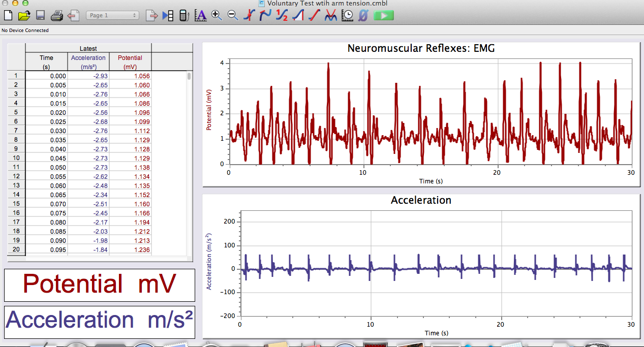Open the Page 1 dropdown
This screenshot has height=347, width=644.
pyautogui.click(x=112, y=15)
